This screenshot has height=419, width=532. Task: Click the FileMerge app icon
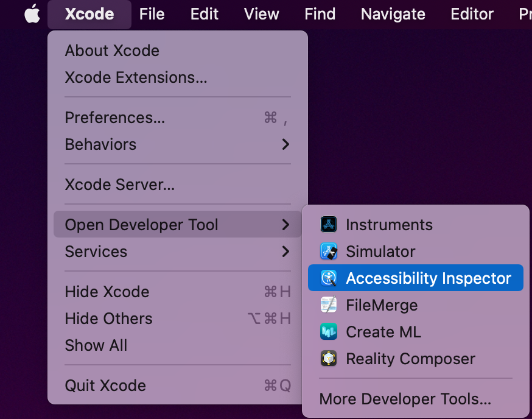329,305
